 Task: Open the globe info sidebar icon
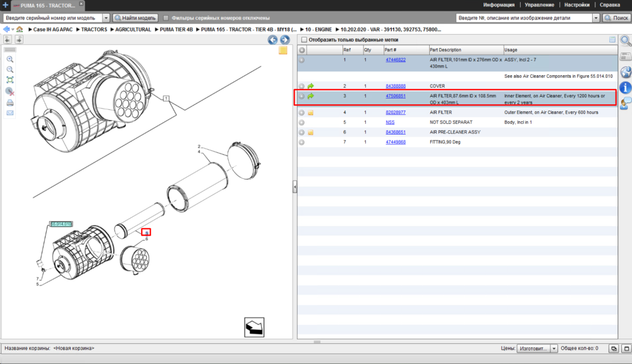tap(626, 72)
